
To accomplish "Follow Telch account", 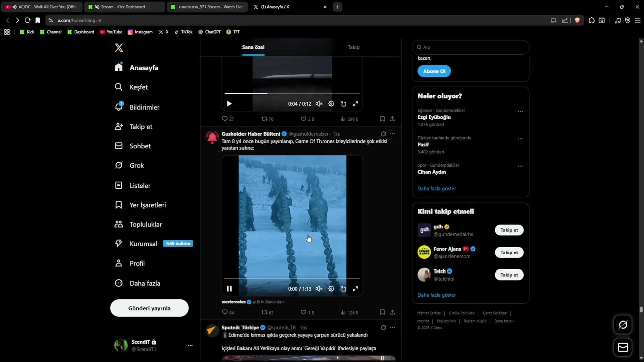I will (509, 275).
